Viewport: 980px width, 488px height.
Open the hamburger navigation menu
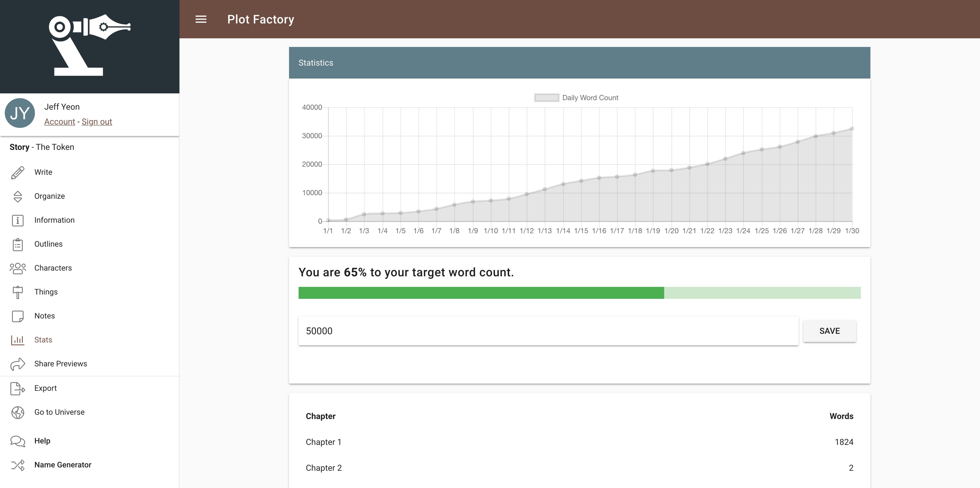pos(201,19)
